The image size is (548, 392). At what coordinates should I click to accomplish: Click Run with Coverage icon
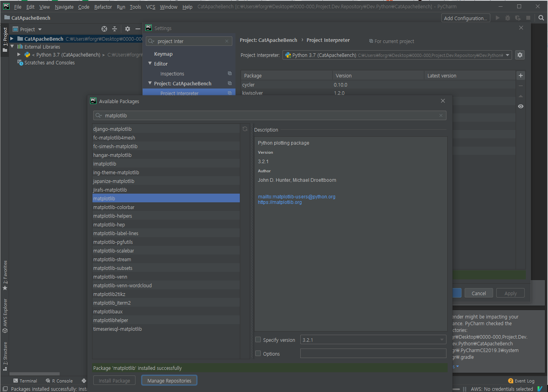[x=518, y=18]
